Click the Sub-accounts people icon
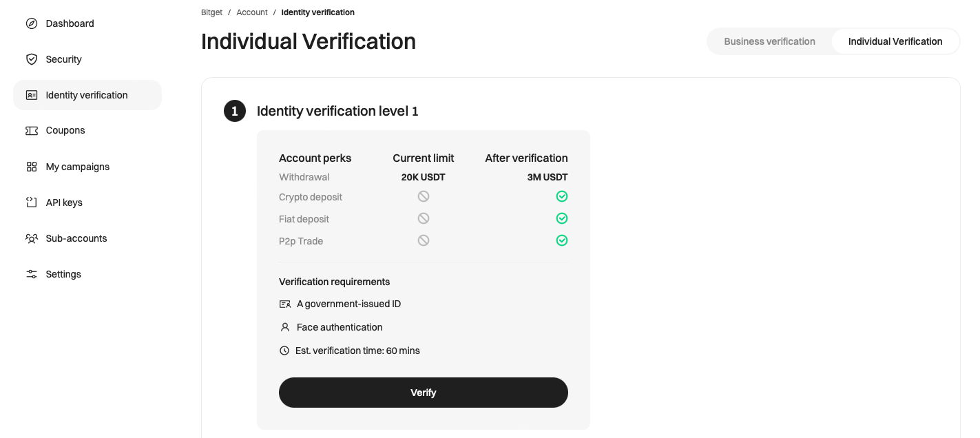The height and width of the screenshot is (438, 980). coord(32,238)
